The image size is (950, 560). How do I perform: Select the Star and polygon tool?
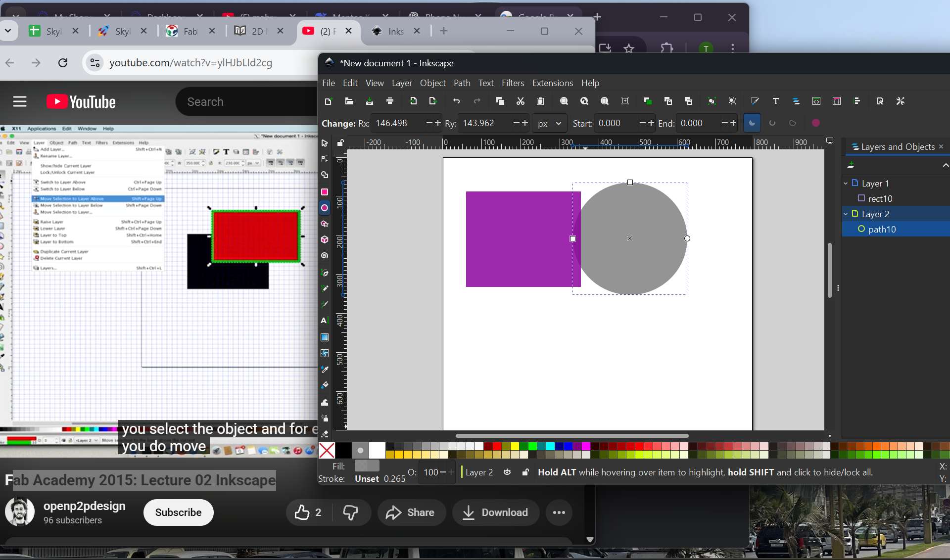[325, 224]
